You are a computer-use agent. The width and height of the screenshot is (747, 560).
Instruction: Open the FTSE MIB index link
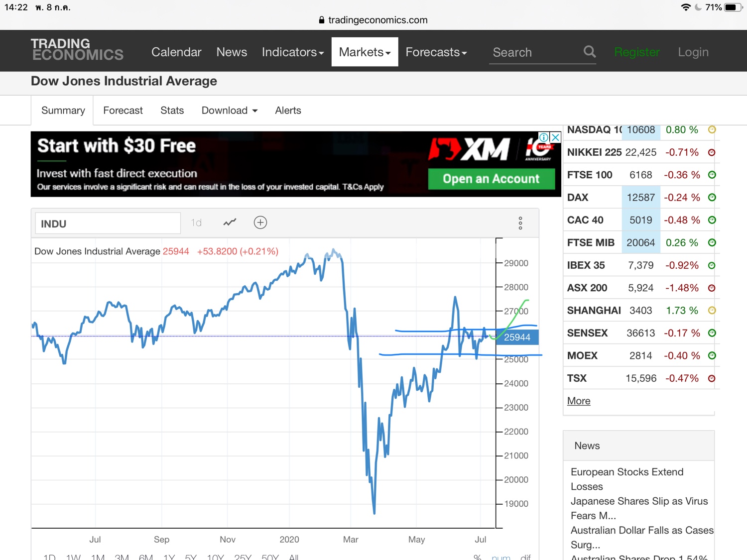[x=591, y=242]
